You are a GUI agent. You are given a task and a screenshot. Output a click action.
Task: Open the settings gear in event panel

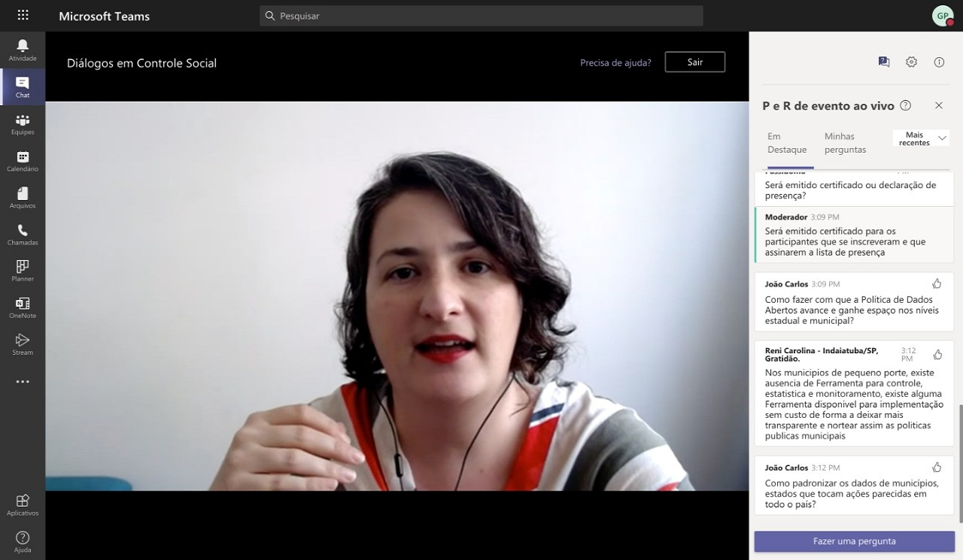click(x=911, y=62)
